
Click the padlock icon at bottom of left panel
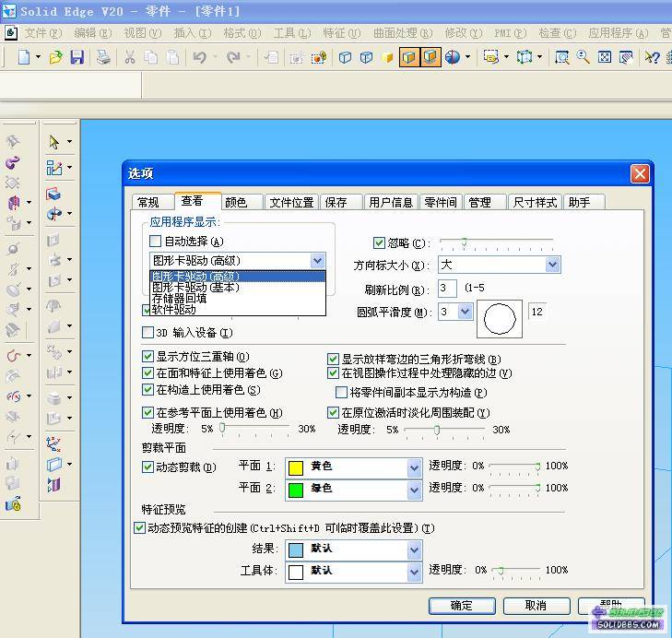coord(13,504)
